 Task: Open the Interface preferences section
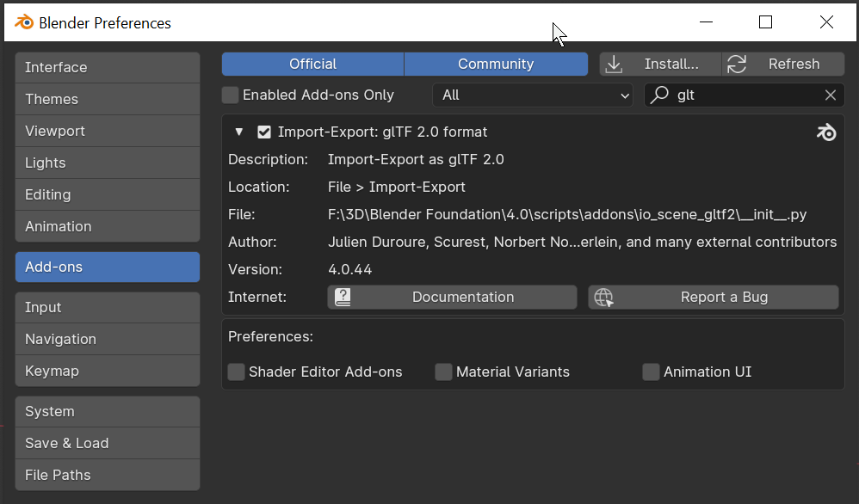click(108, 67)
